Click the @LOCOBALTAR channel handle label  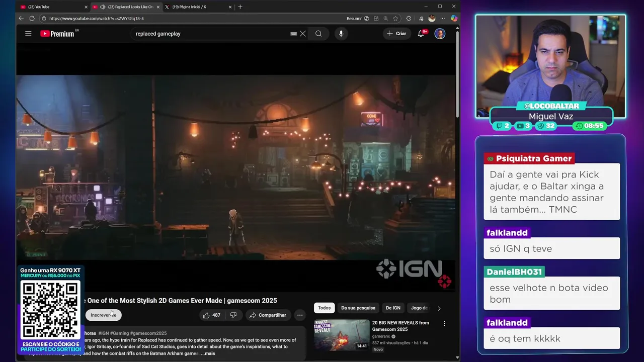(x=550, y=106)
